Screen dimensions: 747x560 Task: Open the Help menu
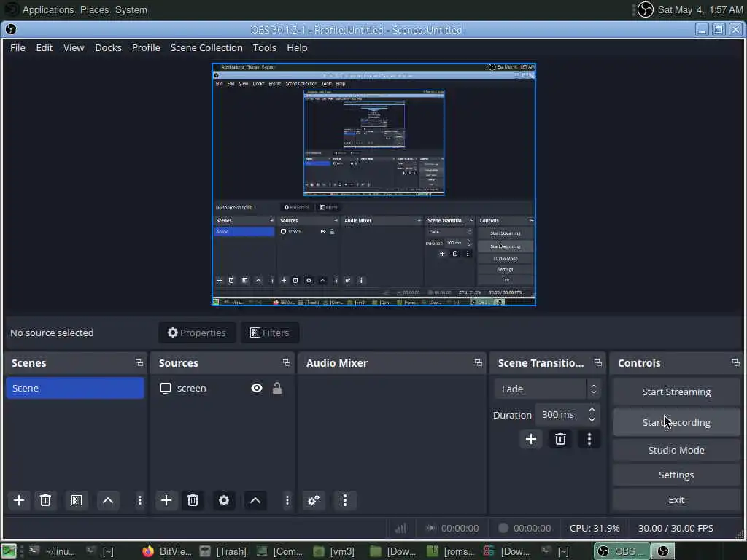(297, 47)
